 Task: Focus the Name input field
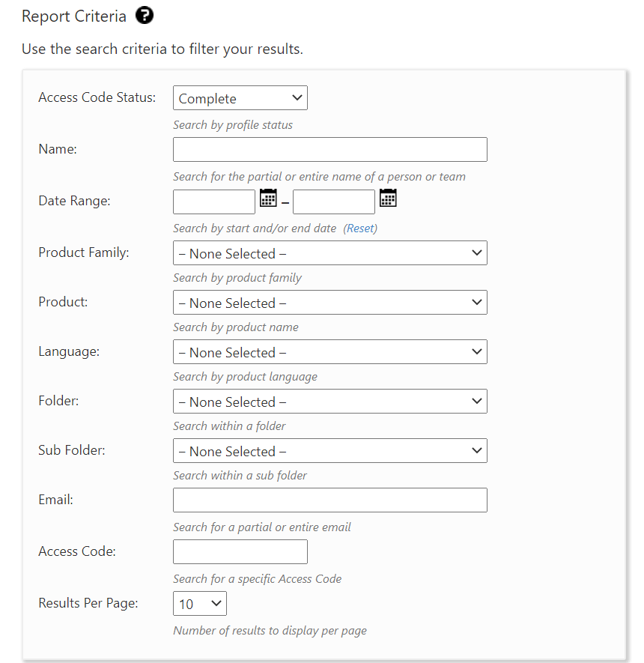pos(330,150)
